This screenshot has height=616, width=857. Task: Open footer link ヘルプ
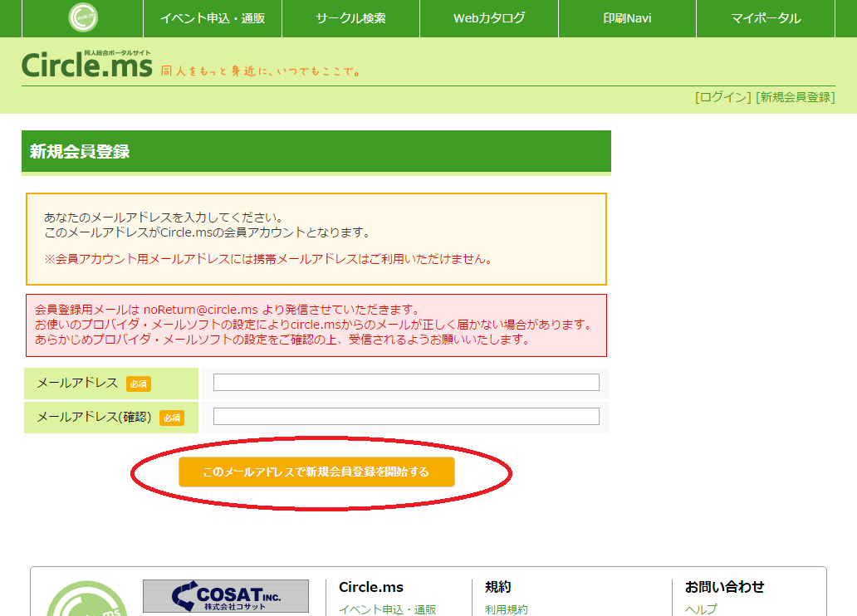click(x=701, y=609)
